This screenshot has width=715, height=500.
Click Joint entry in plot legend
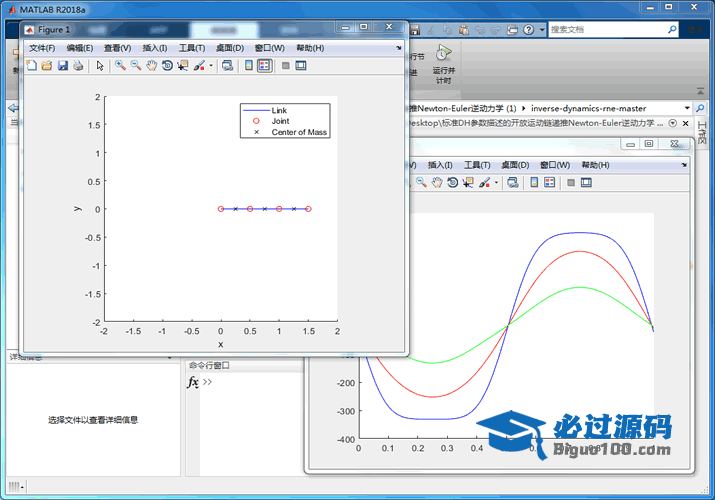[280, 121]
